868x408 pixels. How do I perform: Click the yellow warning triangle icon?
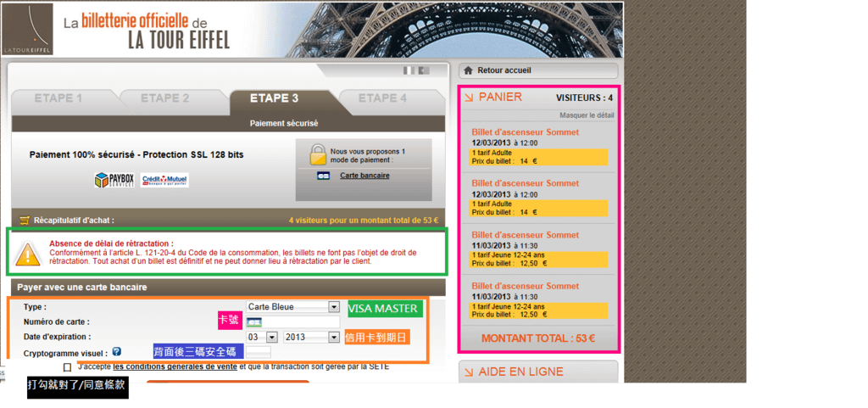click(27, 254)
